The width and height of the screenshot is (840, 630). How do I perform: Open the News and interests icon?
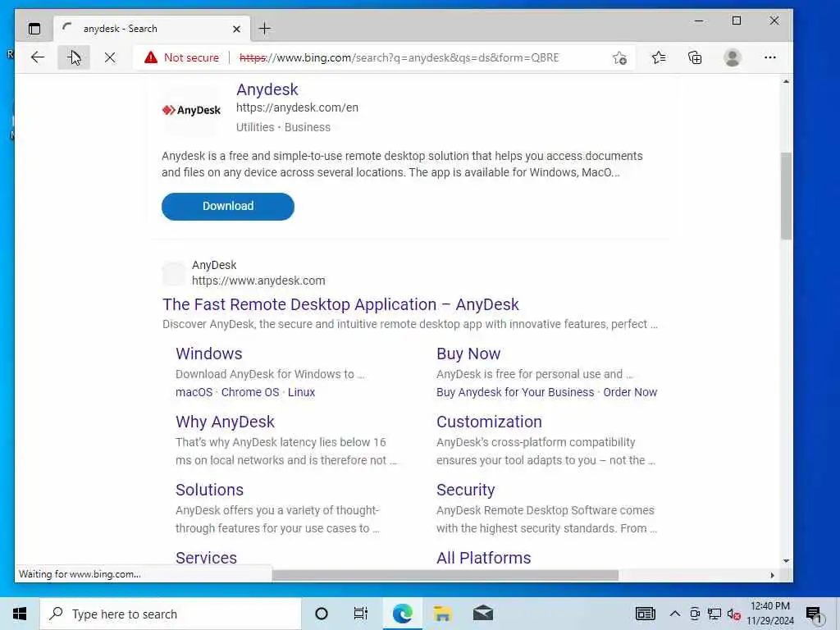(645, 614)
